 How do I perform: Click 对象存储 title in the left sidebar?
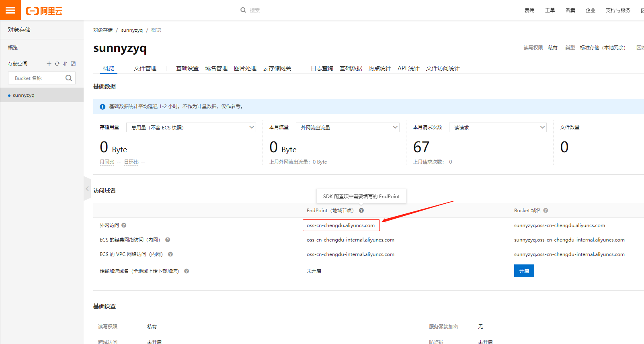pyautogui.click(x=19, y=30)
